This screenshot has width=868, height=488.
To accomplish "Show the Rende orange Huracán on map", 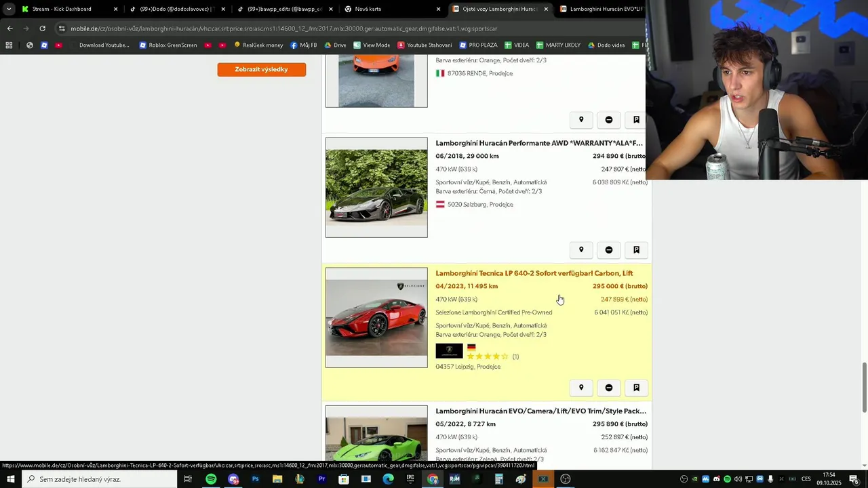I will tap(581, 120).
